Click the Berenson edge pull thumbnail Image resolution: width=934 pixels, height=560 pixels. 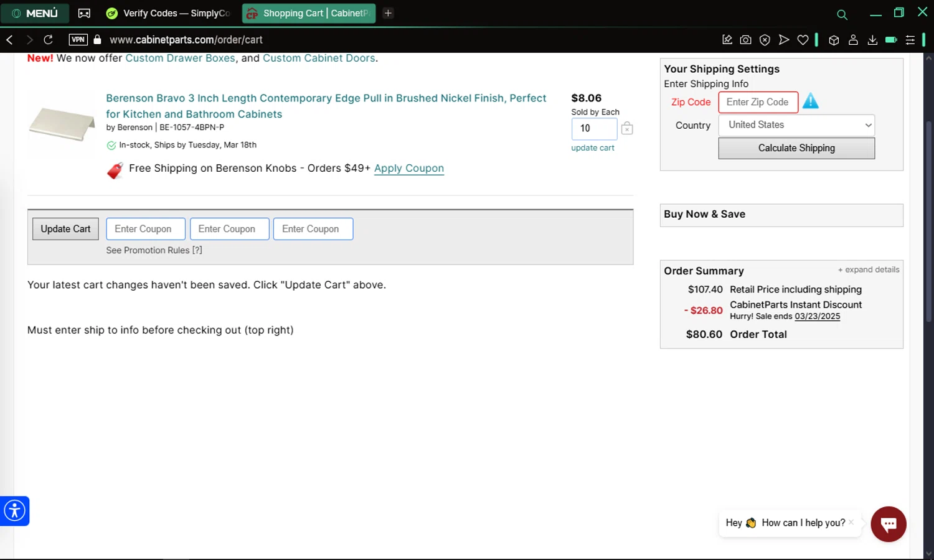(x=62, y=123)
